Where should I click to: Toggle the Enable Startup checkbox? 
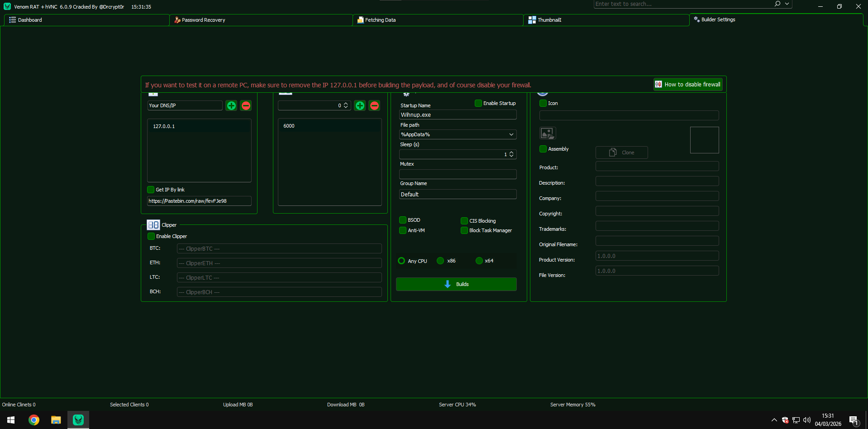tap(478, 103)
